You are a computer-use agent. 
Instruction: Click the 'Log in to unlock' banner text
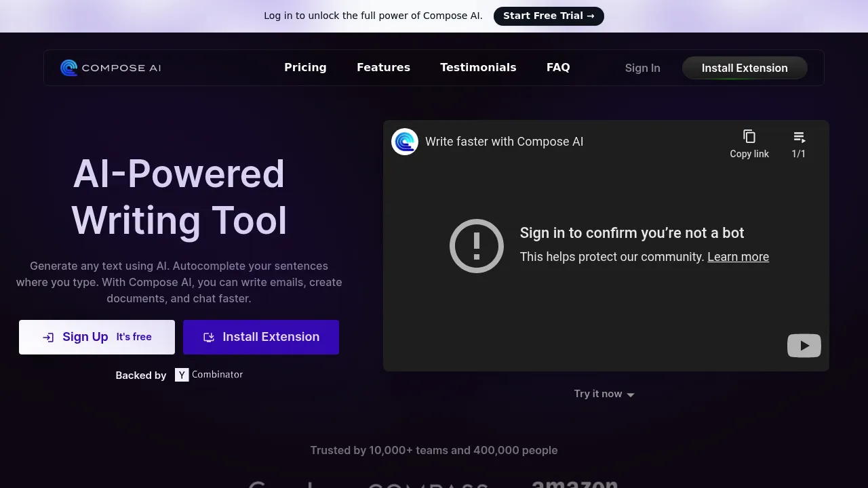point(373,16)
